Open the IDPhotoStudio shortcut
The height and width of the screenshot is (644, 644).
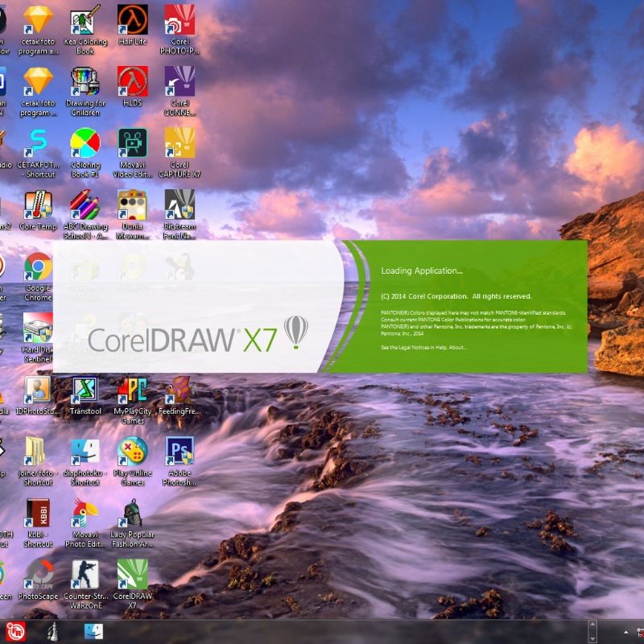pyautogui.click(x=38, y=394)
